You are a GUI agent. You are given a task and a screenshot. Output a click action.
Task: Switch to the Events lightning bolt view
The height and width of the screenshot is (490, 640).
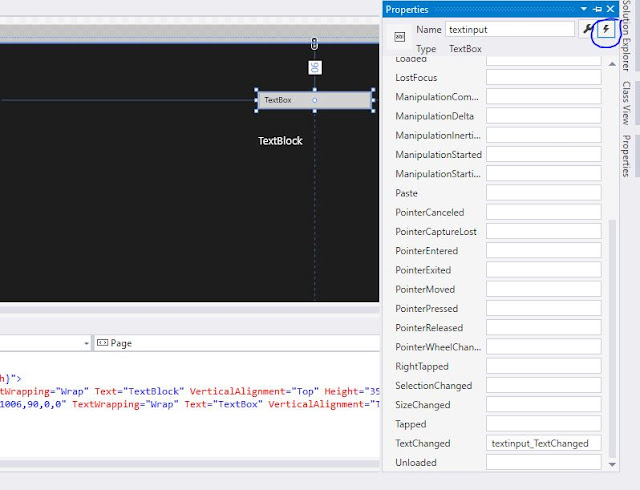(x=606, y=29)
